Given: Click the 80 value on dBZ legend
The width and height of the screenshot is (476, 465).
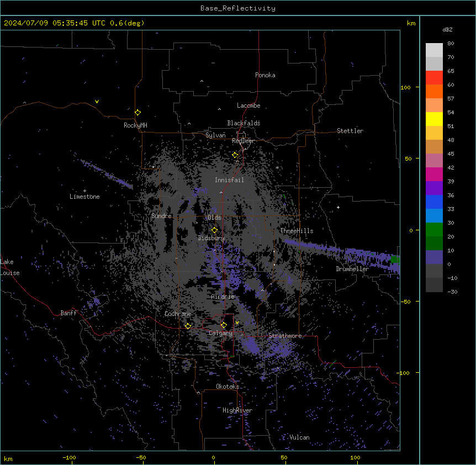Looking at the screenshot, I should pyautogui.click(x=451, y=44).
